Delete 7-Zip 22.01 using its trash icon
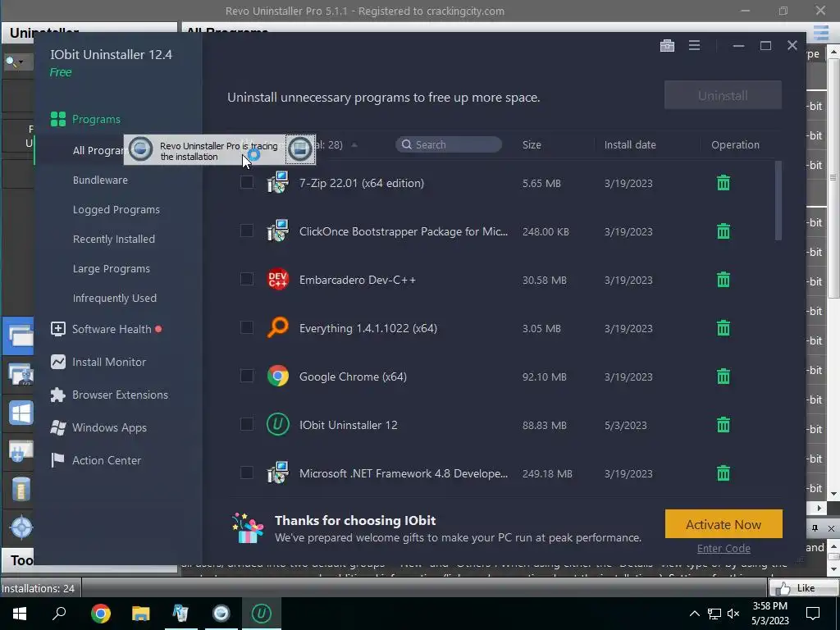 pos(724,183)
